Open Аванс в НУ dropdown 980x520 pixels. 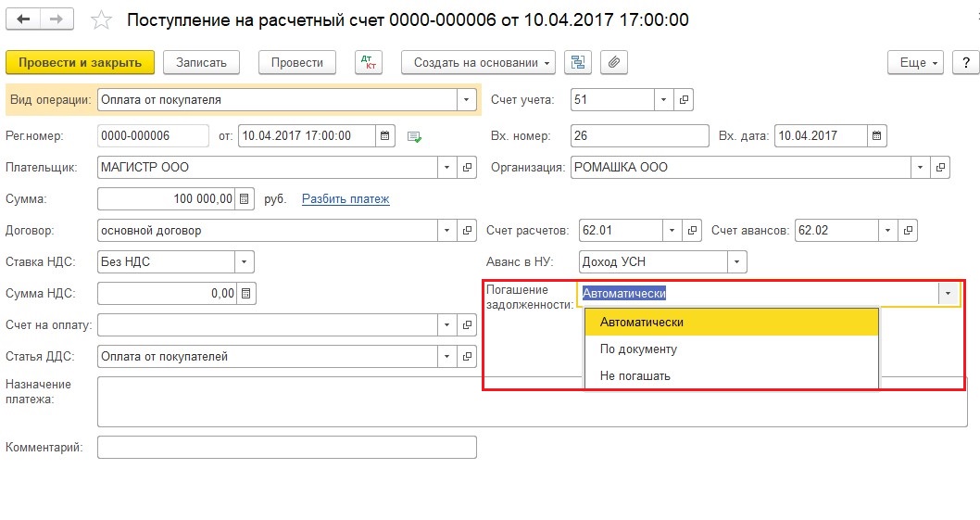tap(737, 262)
